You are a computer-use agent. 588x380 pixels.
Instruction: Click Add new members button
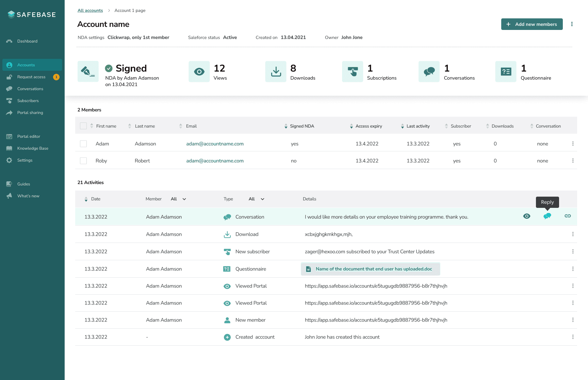(x=532, y=24)
